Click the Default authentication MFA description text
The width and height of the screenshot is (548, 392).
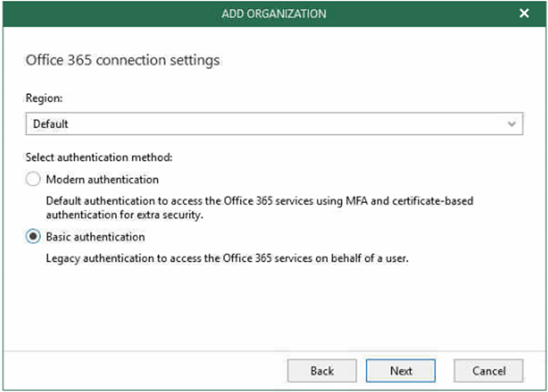(259, 208)
